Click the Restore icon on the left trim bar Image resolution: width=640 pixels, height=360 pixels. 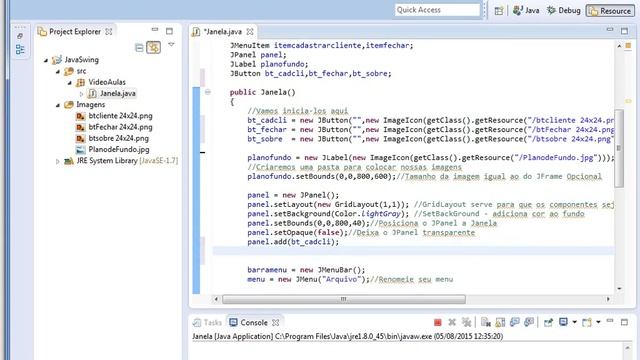tap(20, 36)
